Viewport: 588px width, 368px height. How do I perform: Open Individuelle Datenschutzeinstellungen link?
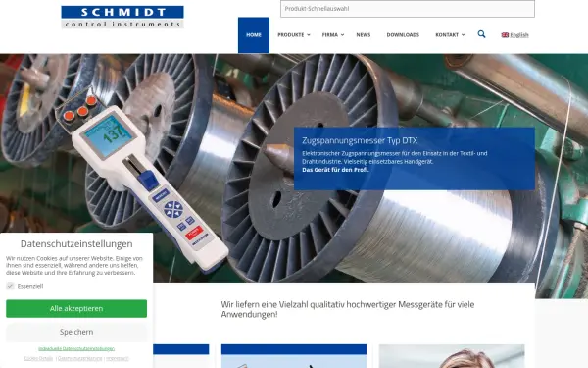coord(76,348)
